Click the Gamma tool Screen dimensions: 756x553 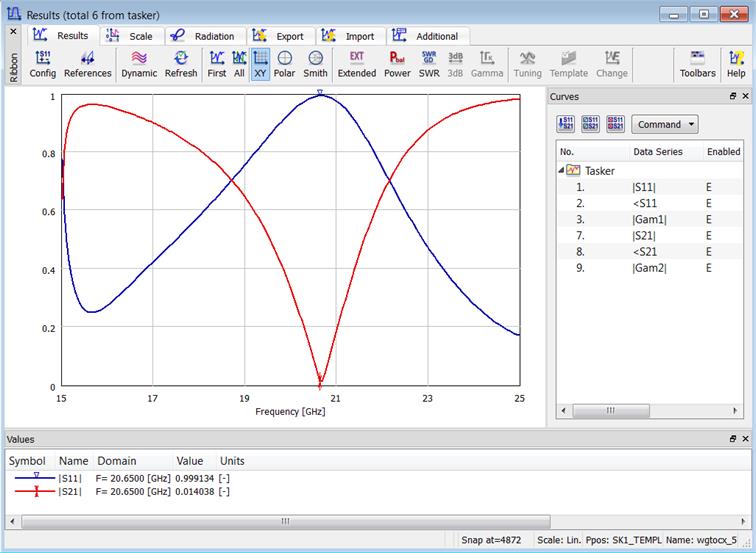(486, 65)
